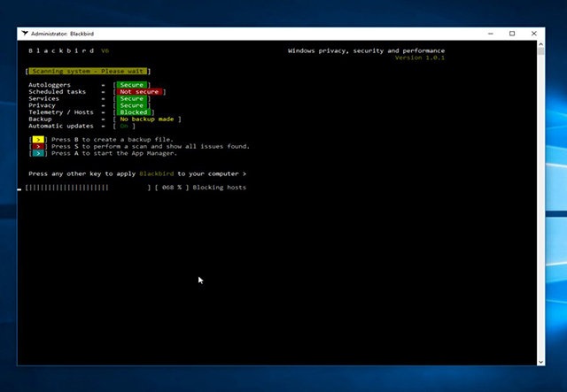Click the Automatic updates 'On' value
This screenshot has height=392, width=567.
tap(124, 126)
